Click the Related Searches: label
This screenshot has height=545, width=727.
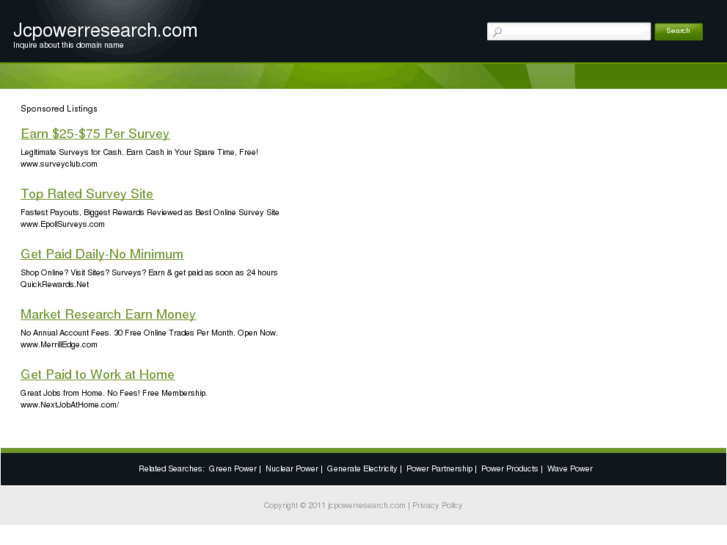(x=171, y=468)
